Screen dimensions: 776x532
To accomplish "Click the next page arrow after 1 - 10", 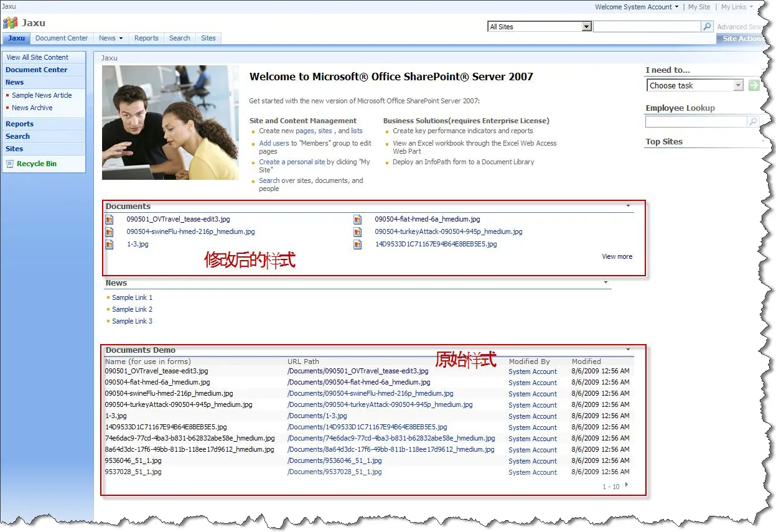I will click(627, 485).
